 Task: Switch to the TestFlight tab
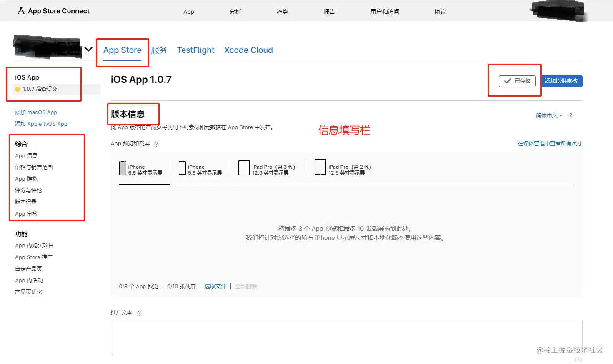coord(195,50)
